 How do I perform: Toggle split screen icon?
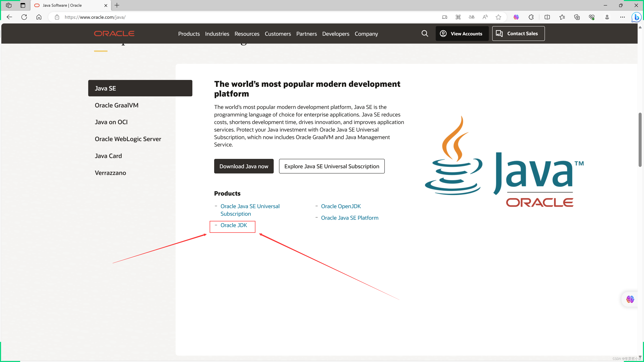tap(547, 17)
